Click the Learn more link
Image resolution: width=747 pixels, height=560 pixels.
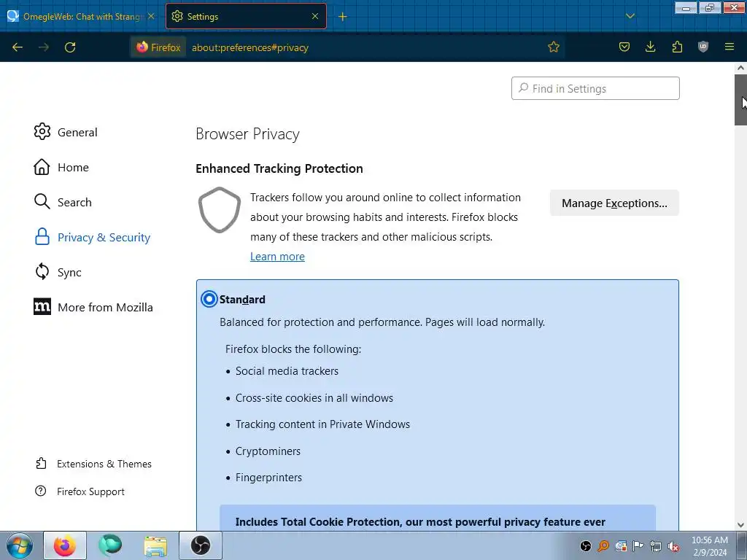point(277,256)
